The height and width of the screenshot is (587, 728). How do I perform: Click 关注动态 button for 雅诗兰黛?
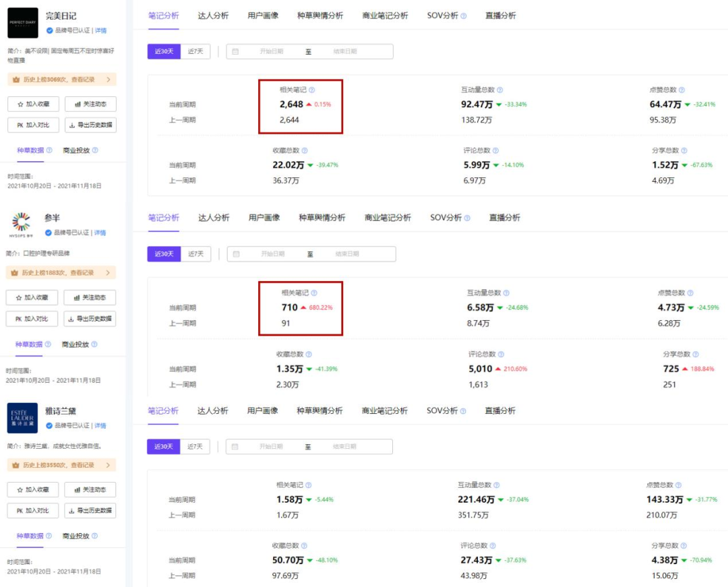(x=90, y=489)
